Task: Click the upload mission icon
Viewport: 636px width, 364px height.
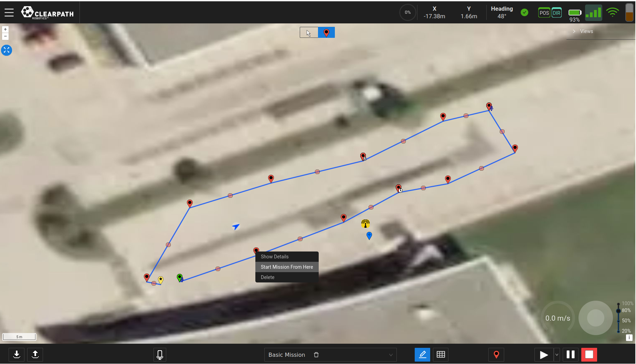Action: click(x=35, y=354)
